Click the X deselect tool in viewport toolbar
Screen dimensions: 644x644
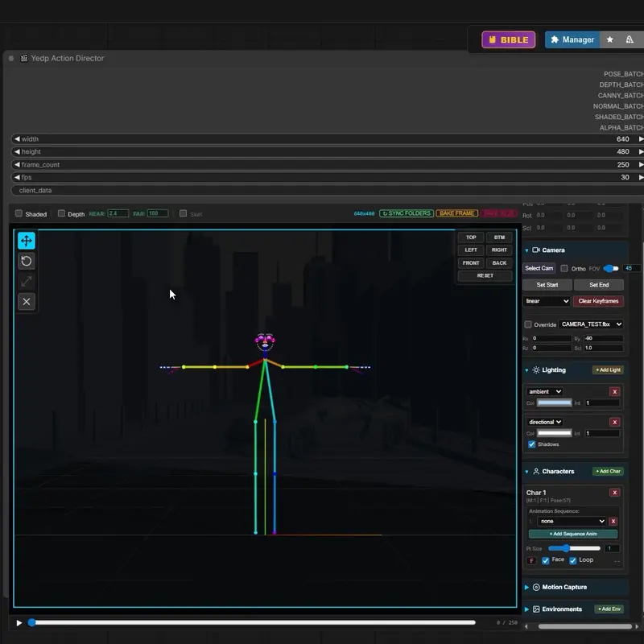27,302
